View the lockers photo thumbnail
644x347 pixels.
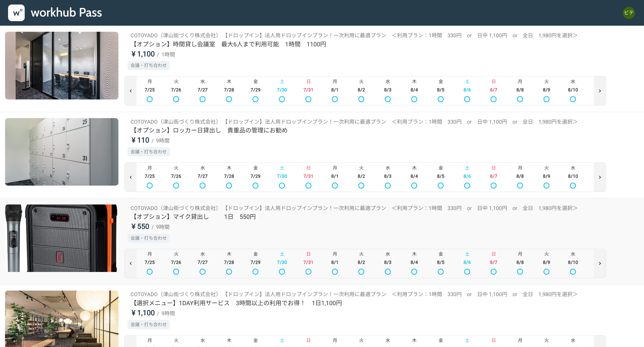[x=61, y=152]
